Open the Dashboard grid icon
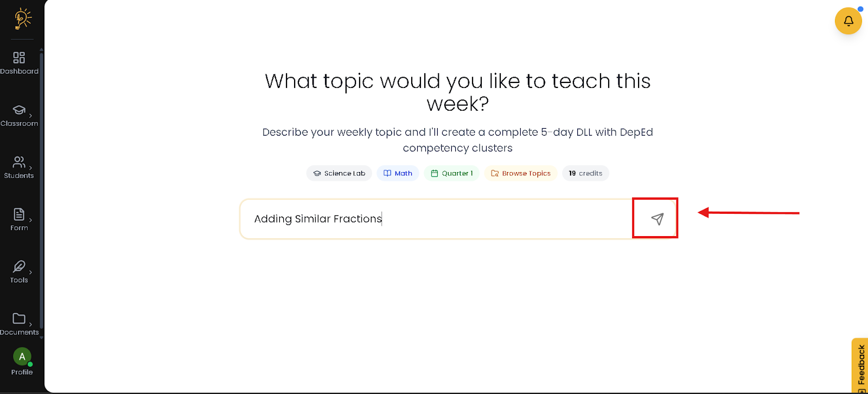 coord(19,58)
